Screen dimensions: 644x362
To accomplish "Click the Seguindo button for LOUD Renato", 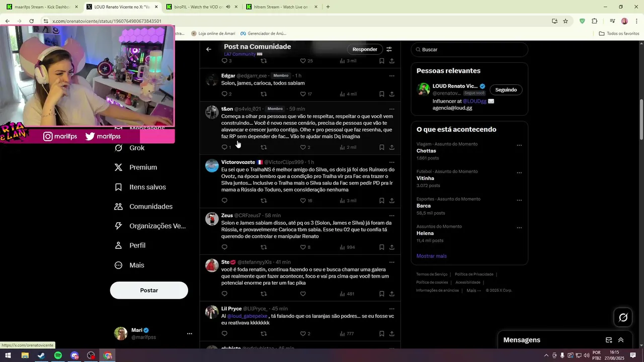I will [x=506, y=90].
